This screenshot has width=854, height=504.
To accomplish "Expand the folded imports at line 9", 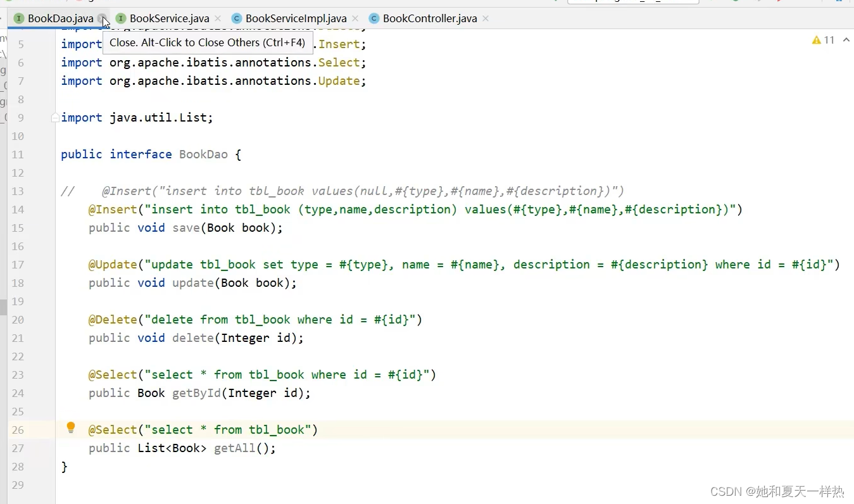I will click(55, 118).
